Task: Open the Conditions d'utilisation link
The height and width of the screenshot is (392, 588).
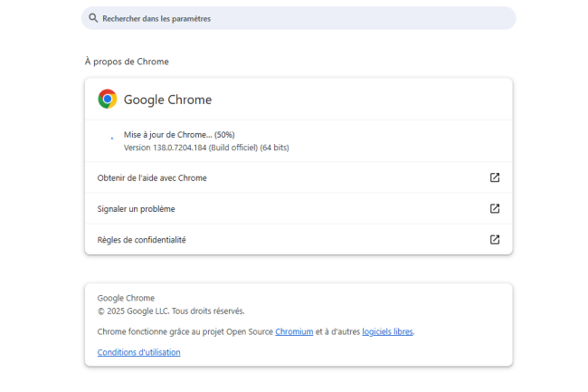Action: coord(138,352)
